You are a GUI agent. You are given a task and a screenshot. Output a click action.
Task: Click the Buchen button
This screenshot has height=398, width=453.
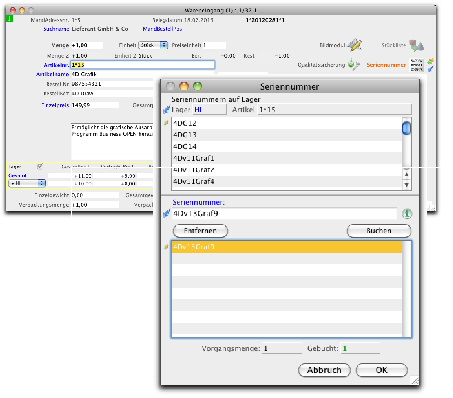point(379,231)
